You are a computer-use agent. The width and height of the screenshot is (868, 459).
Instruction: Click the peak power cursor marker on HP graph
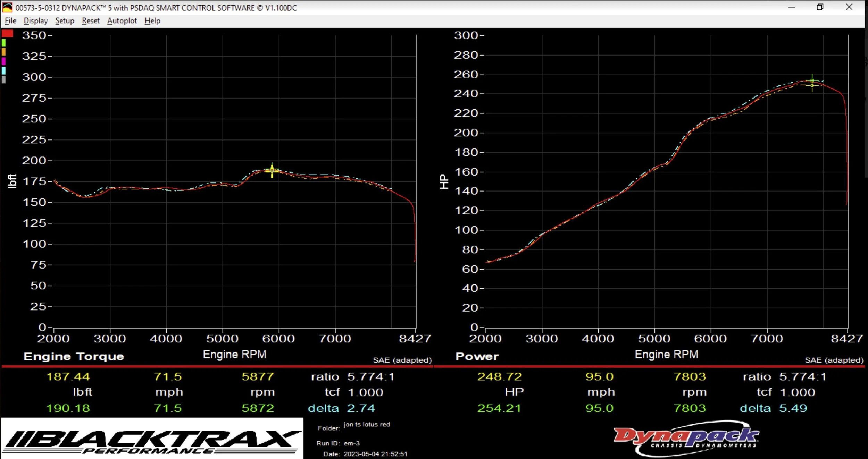(x=812, y=83)
